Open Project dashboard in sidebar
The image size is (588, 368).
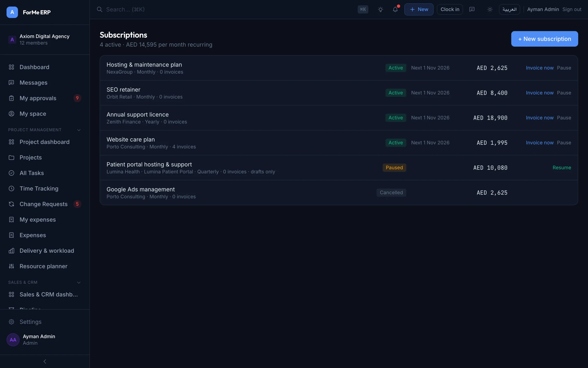click(45, 142)
